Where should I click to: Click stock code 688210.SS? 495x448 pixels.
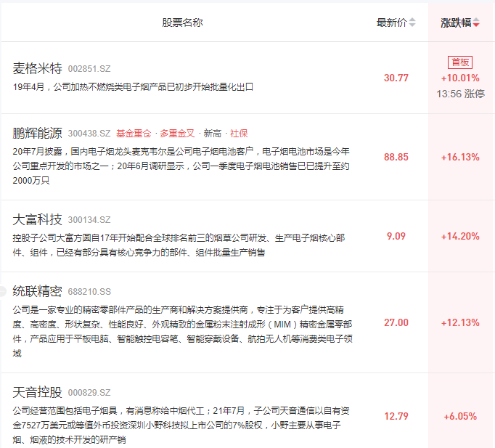click(89, 292)
